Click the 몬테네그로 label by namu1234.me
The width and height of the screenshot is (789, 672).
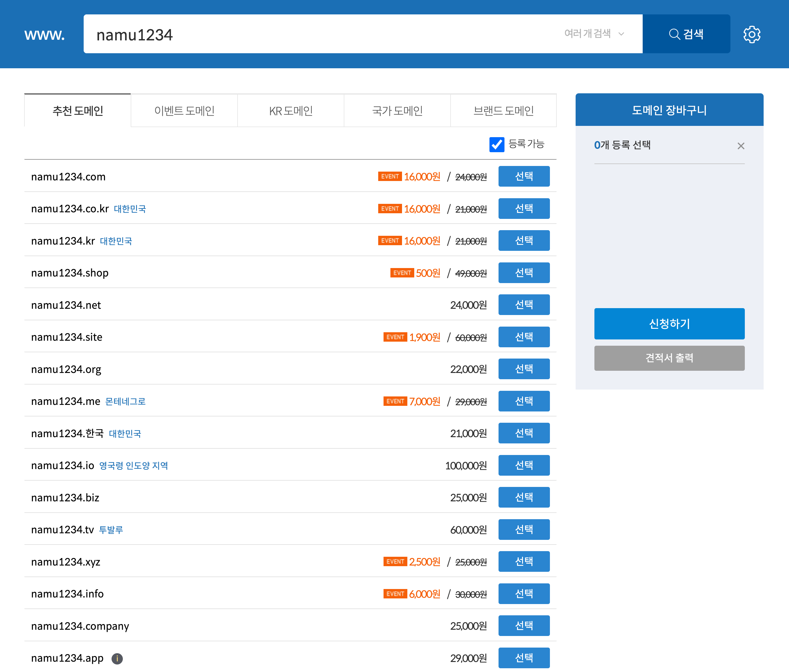[x=125, y=401]
